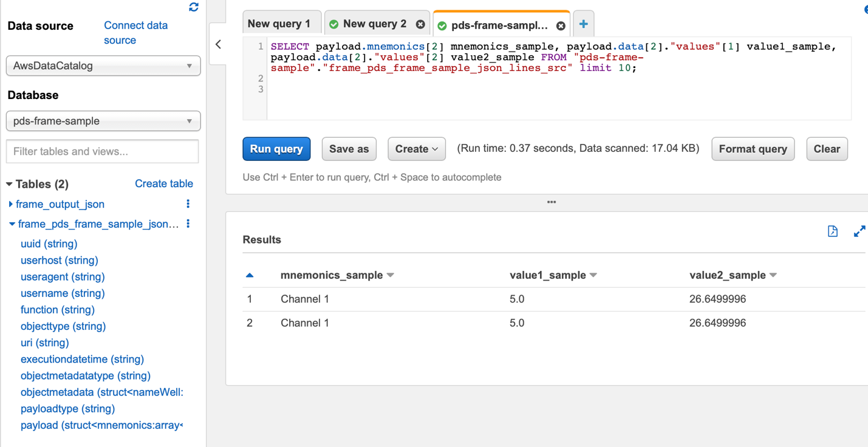The image size is (868, 447).
Task: Sort results by row number arrow
Action: point(250,275)
